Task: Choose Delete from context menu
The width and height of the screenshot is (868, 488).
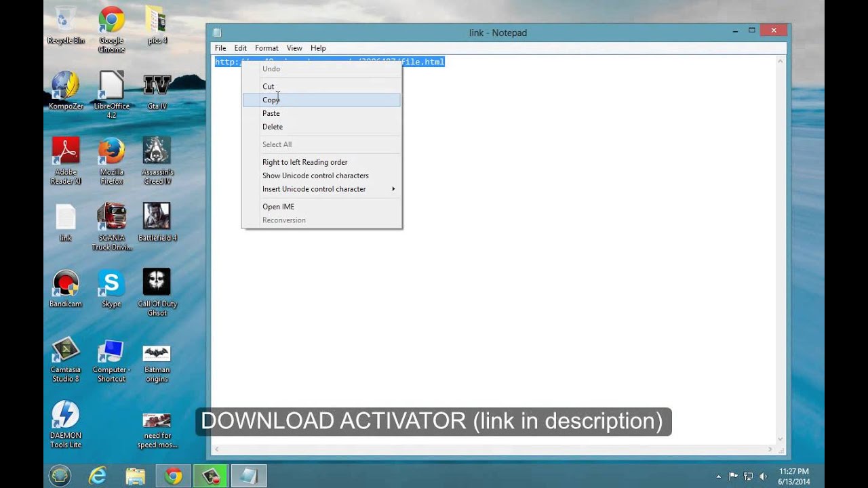Action: coord(321,127)
